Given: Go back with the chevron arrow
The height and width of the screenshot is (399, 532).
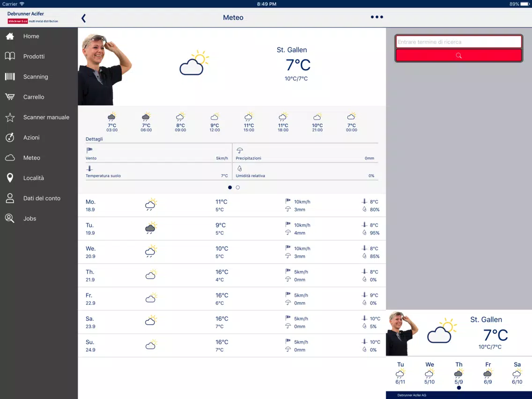Looking at the screenshot, I should pyautogui.click(x=83, y=18).
